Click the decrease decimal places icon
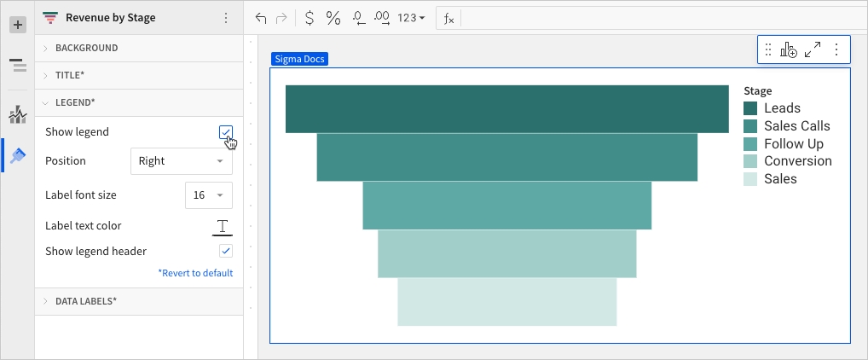Screen dimensions: 868x360 tap(358, 18)
